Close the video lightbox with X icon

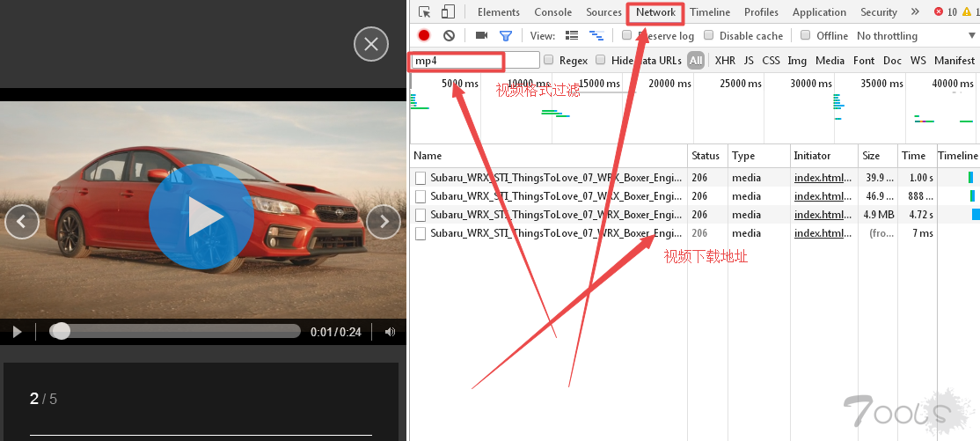click(371, 44)
